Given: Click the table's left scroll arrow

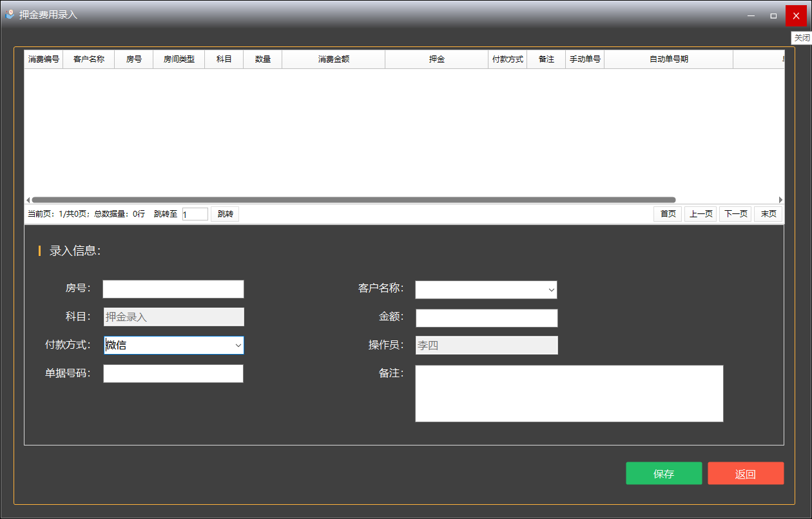Looking at the screenshot, I should pos(28,200).
